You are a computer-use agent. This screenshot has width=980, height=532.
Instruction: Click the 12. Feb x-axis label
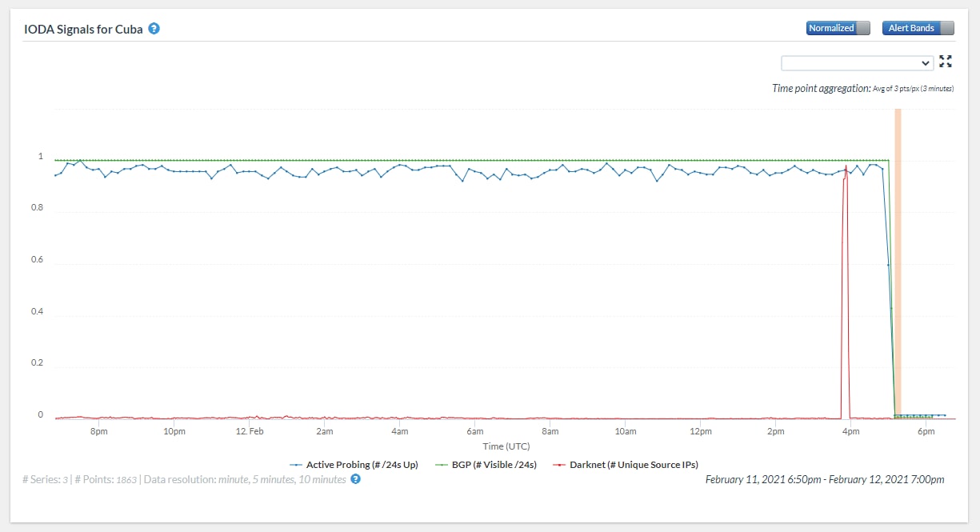[250, 432]
